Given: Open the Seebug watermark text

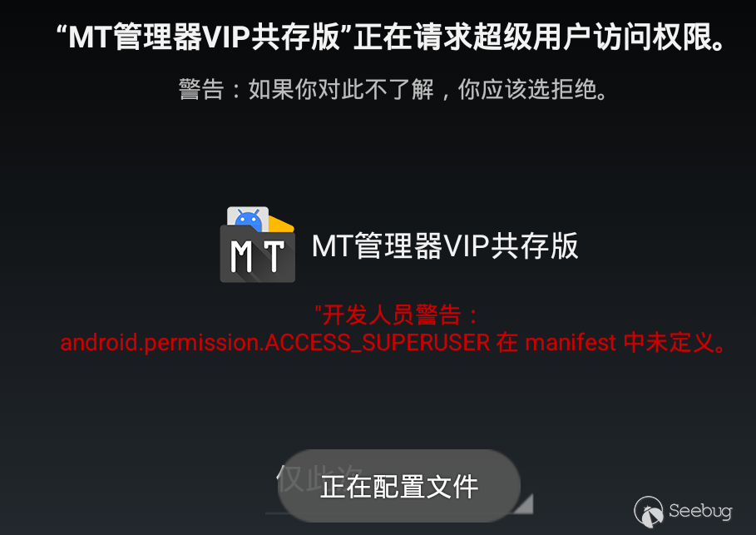Looking at the screenshot, I should (x=700, y=511).
